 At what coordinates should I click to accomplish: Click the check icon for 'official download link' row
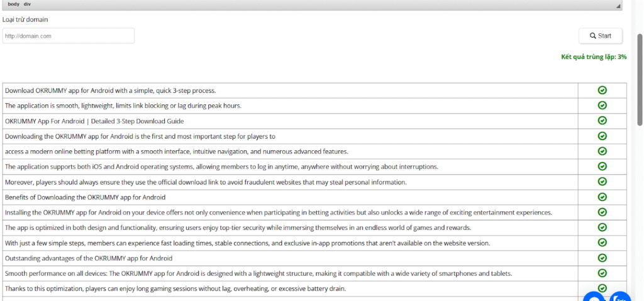click(x=602, y=182)
